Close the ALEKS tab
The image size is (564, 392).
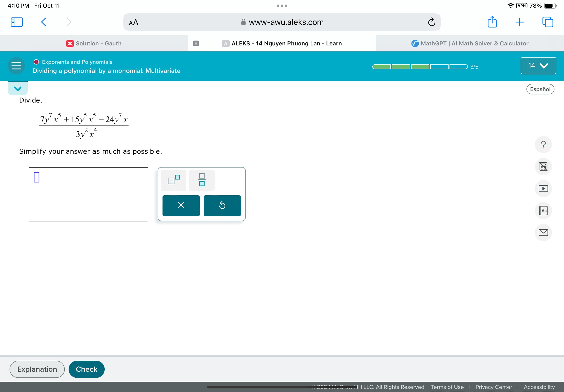[x=196, y=44]
